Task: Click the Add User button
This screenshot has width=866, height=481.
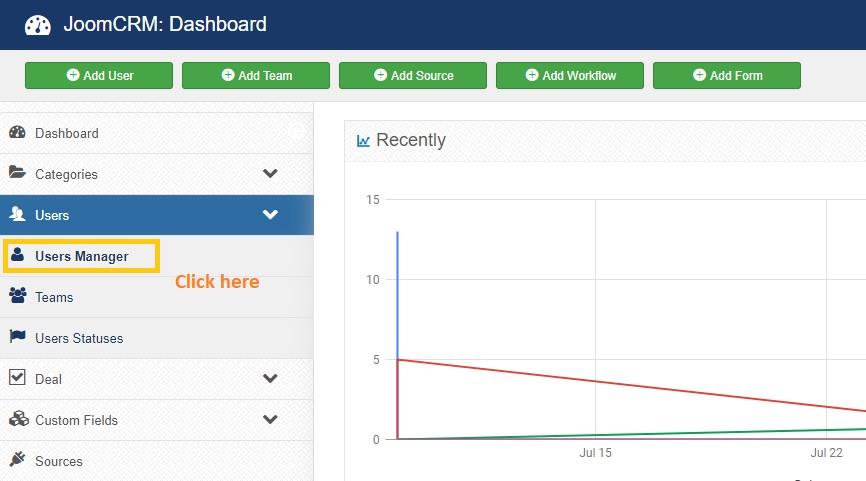Action: [x=99, y=76]
